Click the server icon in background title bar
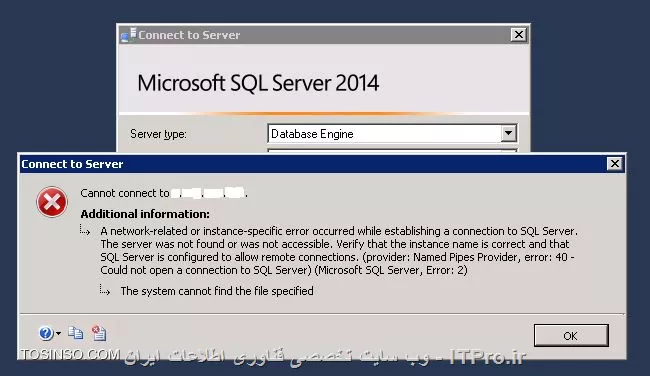 128,35
